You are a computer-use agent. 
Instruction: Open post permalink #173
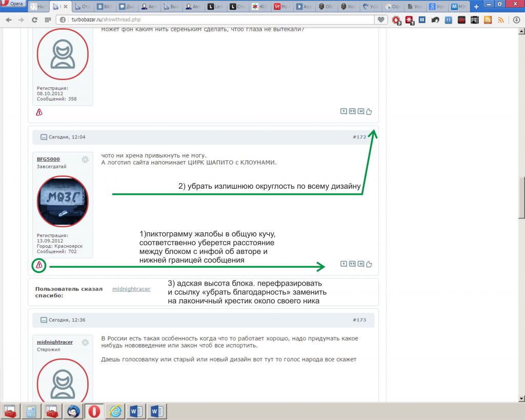pyautogui.click(x=359, y=319)
